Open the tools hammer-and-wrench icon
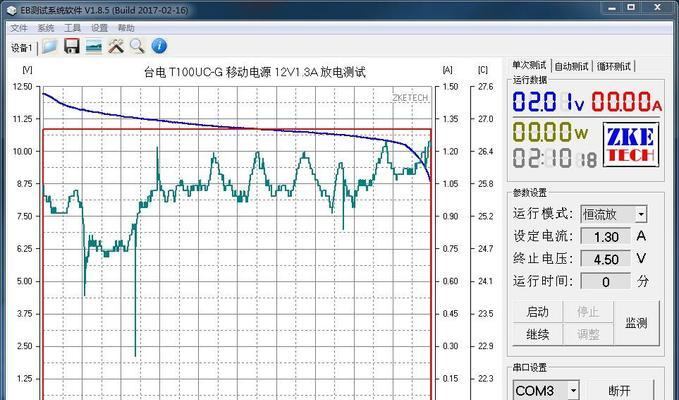Screen dimensions: 679x400 pos(116,46)
